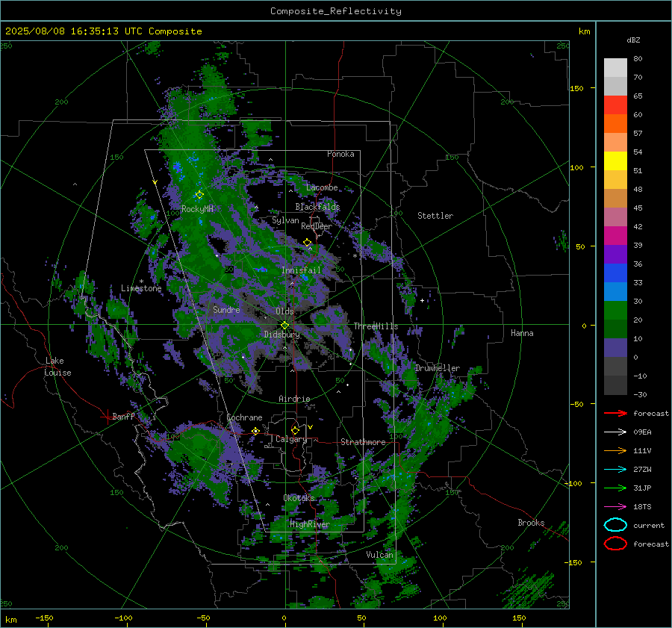Screen dimensions: 672x628
Task: Click the Airdrie city label
Action: click(294, 399)
